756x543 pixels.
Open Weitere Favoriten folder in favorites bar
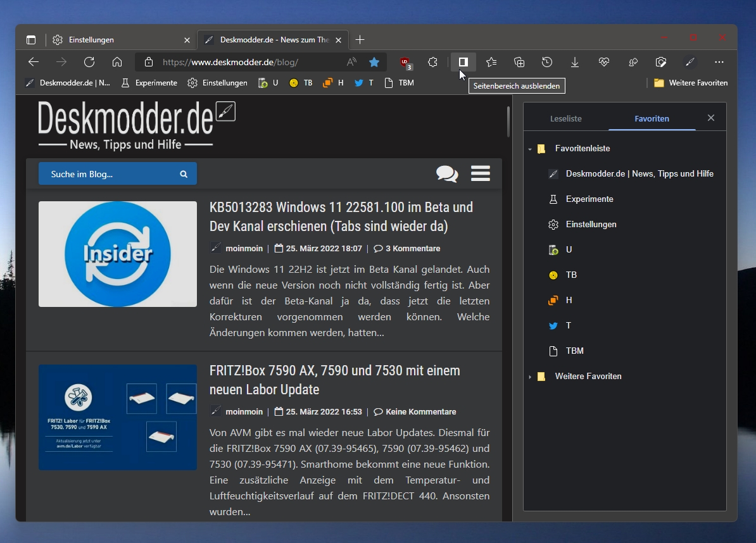click(690, 83)
